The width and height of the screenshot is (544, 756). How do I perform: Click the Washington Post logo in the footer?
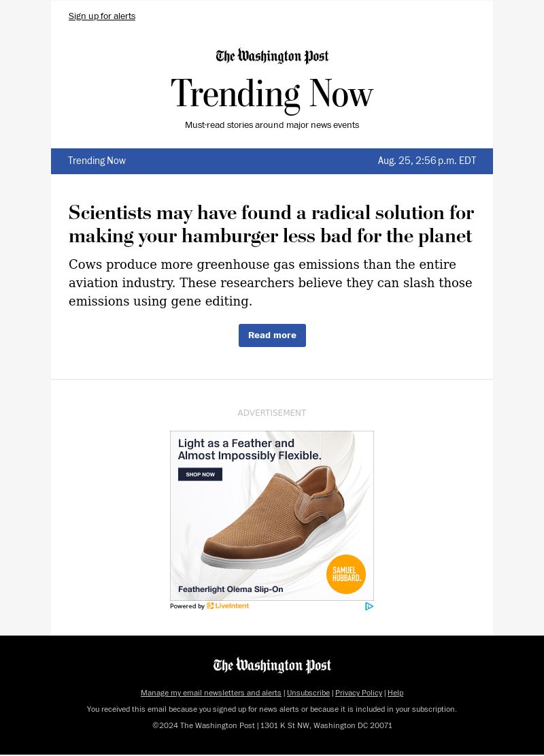272,665
